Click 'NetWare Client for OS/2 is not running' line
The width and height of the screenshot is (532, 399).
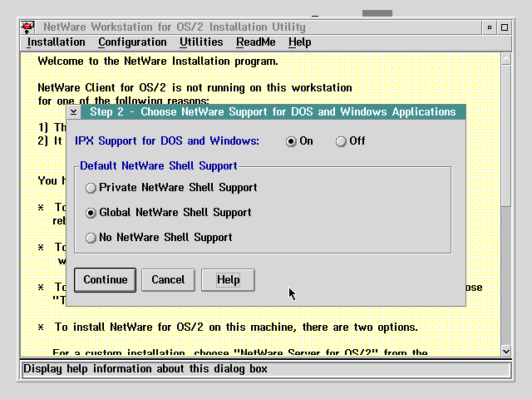tap(195, 88)
